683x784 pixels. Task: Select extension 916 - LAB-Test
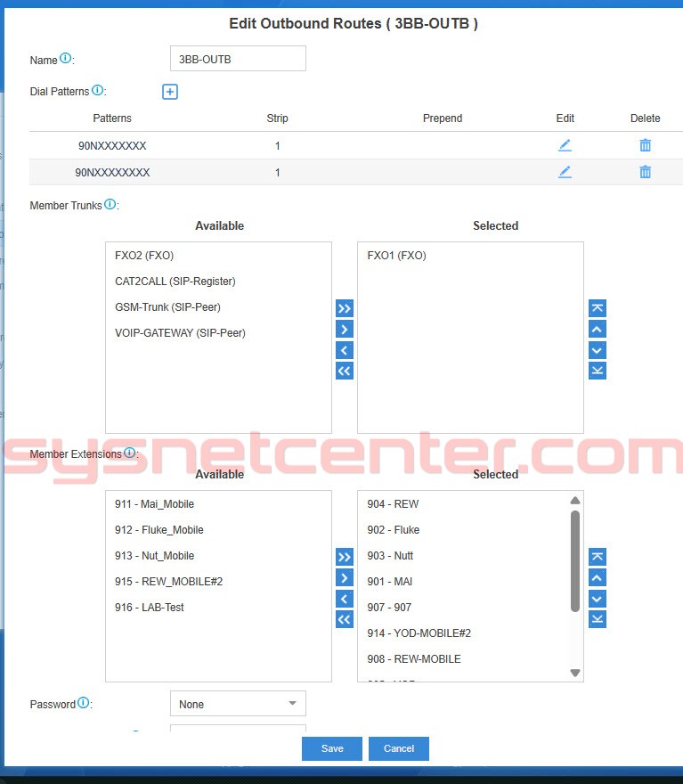tap(150, 608)
